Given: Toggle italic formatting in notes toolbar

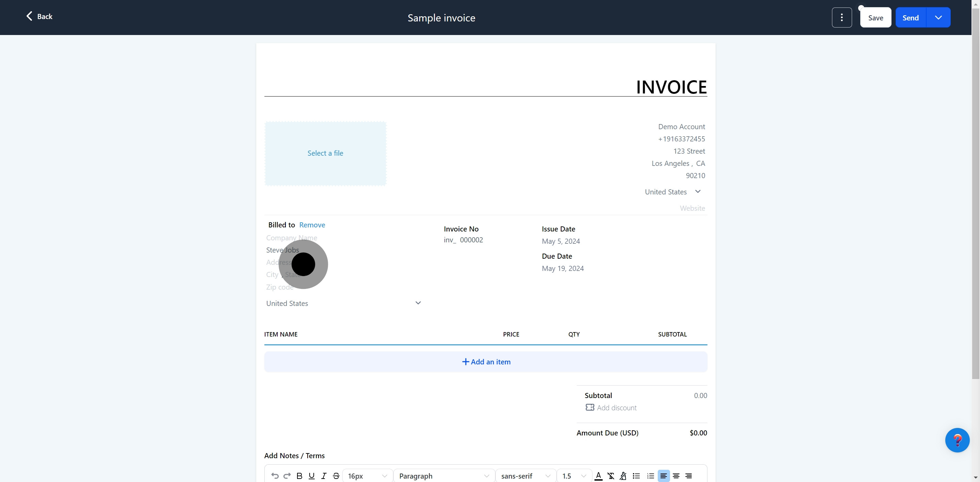Looking at the screenshot, I should [324, 476].
